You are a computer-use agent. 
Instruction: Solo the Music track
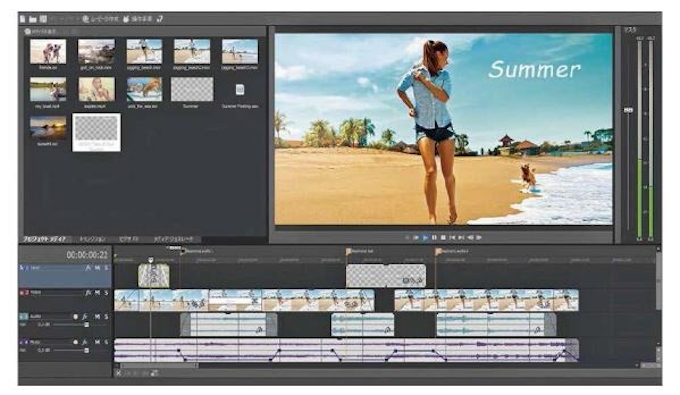click(106, 342)
